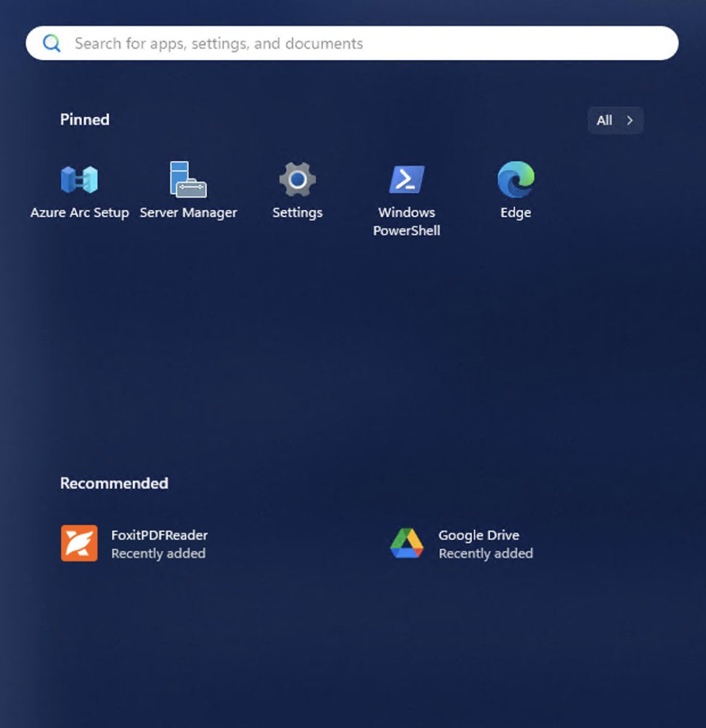The image size is (706, 728).
Task: Open Microsoft Edge browser icon
Action: 516,180
